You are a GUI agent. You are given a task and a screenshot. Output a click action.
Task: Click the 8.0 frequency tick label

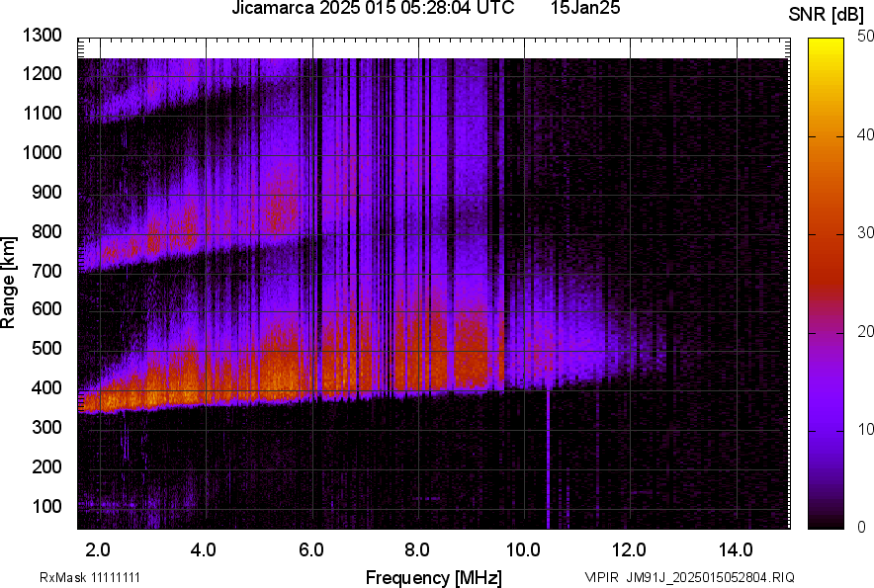(x=417, y=549)
